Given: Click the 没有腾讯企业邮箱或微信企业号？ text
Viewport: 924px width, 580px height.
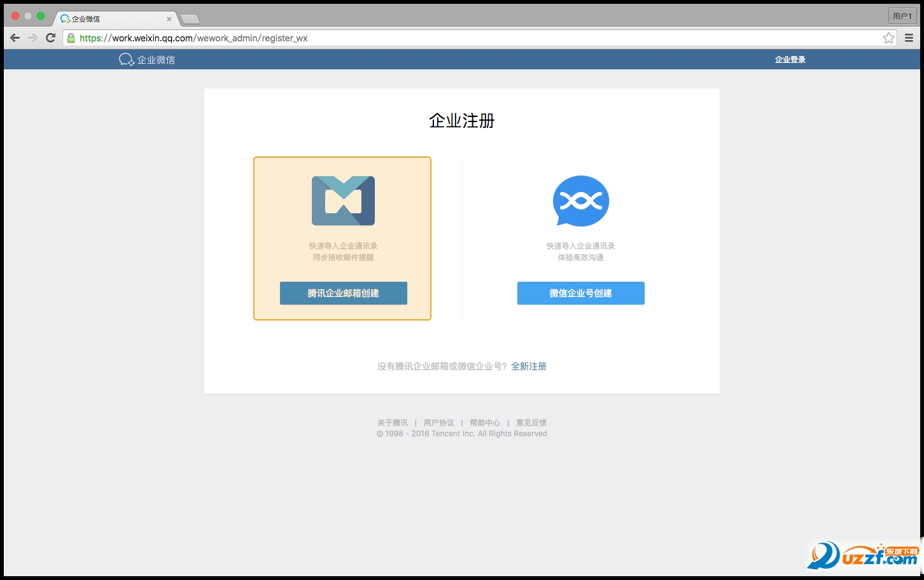Looking at the screenshot, I should (442, 366).
